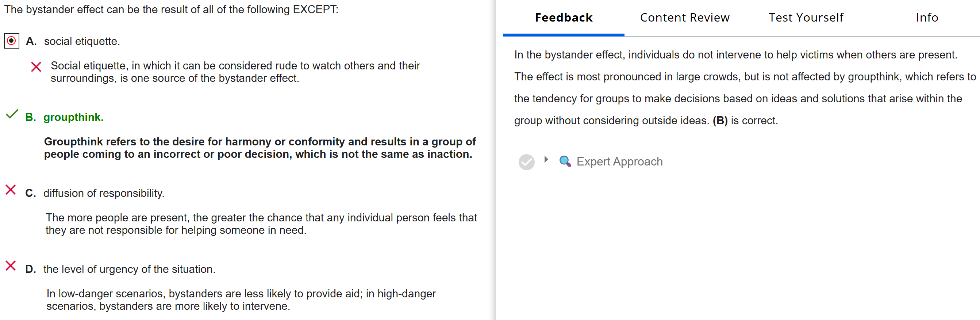The height and width of the screenshot is (320, 980).
Task: Click the feedback explanation paragraph
Action: click(x=737, y=88)
